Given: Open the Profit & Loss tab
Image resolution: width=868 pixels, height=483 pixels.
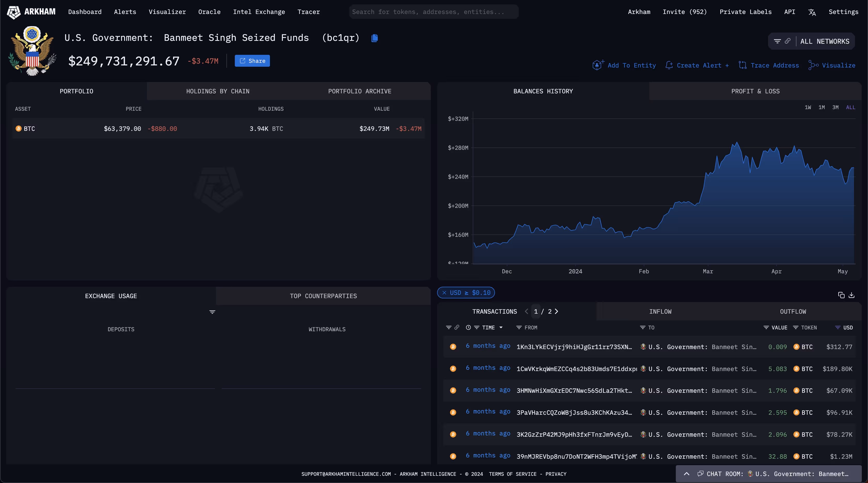Looking at the screenshot, I should click(755, 91).
